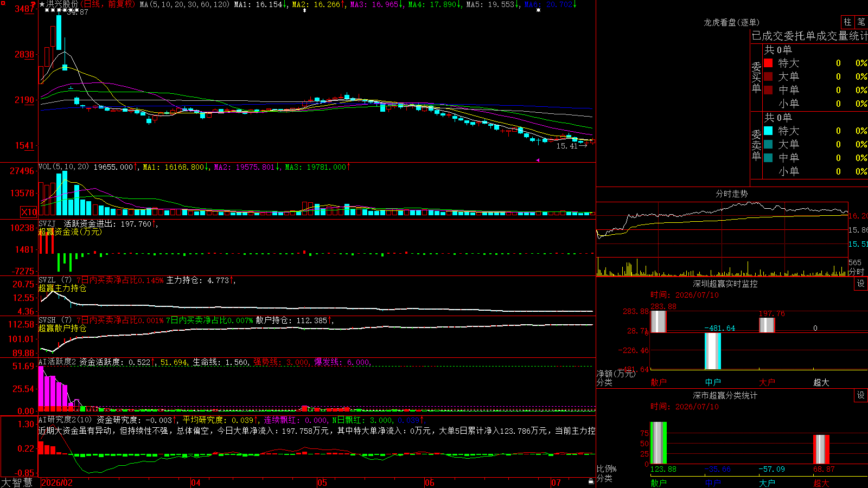Image resolution: width=868 pixels, height=488 pixels.
Task: Click the 时间: 2026/07/10 label in 实时监控
Action: click(685, 295)
